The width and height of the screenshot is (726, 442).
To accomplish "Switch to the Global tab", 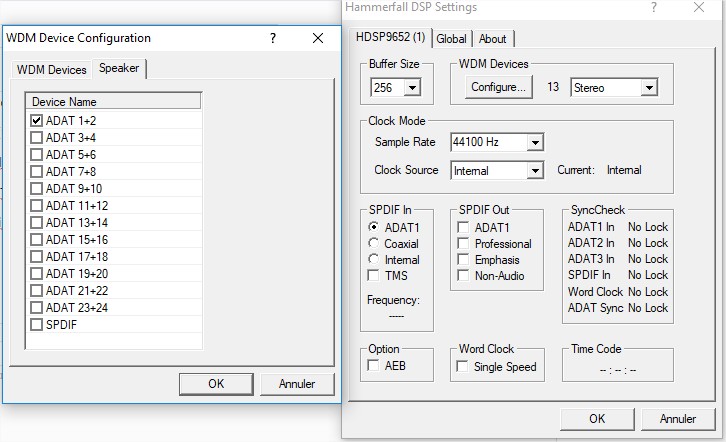I will (x=451, y=39).
